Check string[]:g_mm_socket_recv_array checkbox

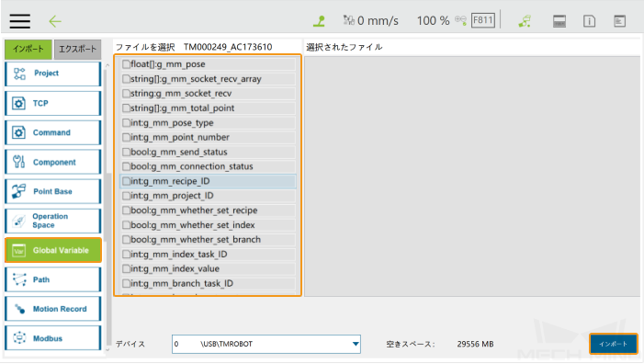click(x=126, y=79)
